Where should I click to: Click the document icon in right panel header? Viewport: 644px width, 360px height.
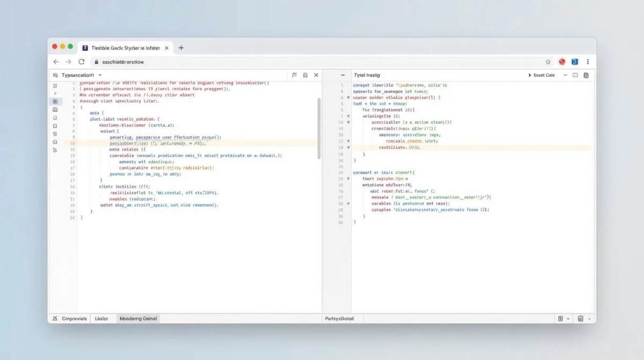click(586, 75)
